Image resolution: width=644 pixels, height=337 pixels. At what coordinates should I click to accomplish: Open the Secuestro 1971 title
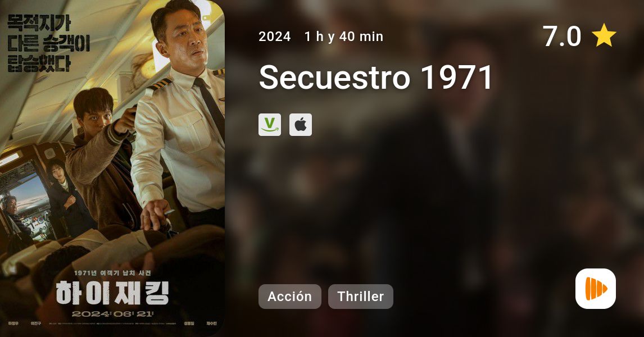(376, 77)
